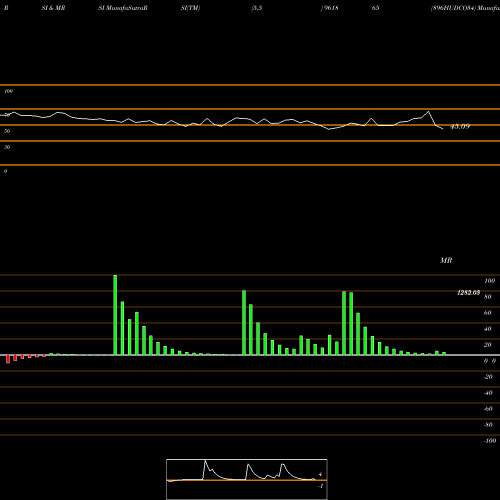This screenshot has height=500, width=500.
Task: Click the '65' header value
Action: pyautogui.click(x=375, y=8)
